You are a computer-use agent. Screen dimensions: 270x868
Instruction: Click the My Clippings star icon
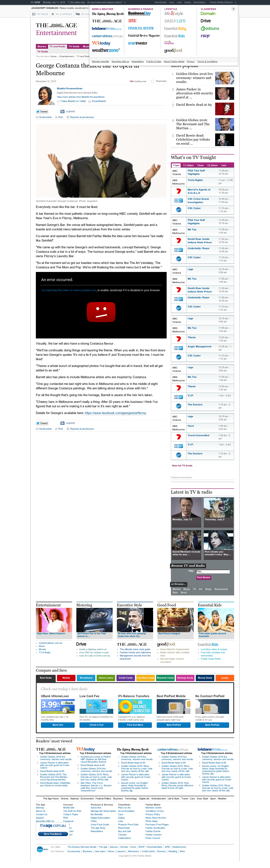[x=53, y=14]
